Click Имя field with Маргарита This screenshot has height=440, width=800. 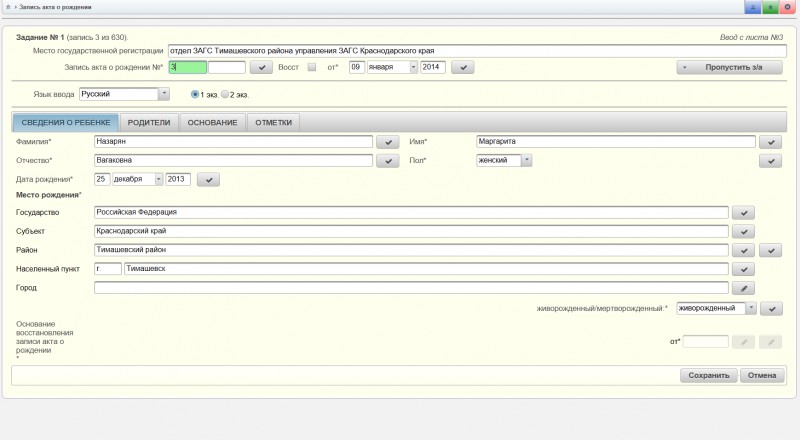point(616,141)
